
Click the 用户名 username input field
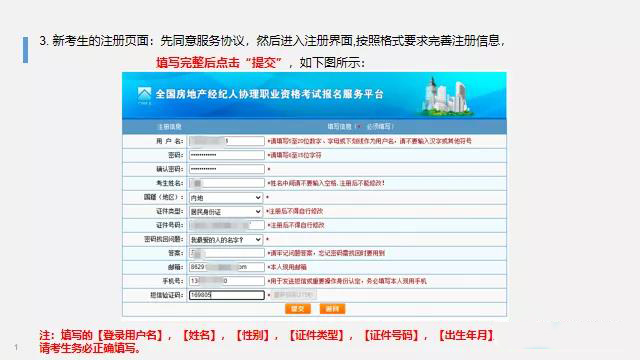[227, 141]
